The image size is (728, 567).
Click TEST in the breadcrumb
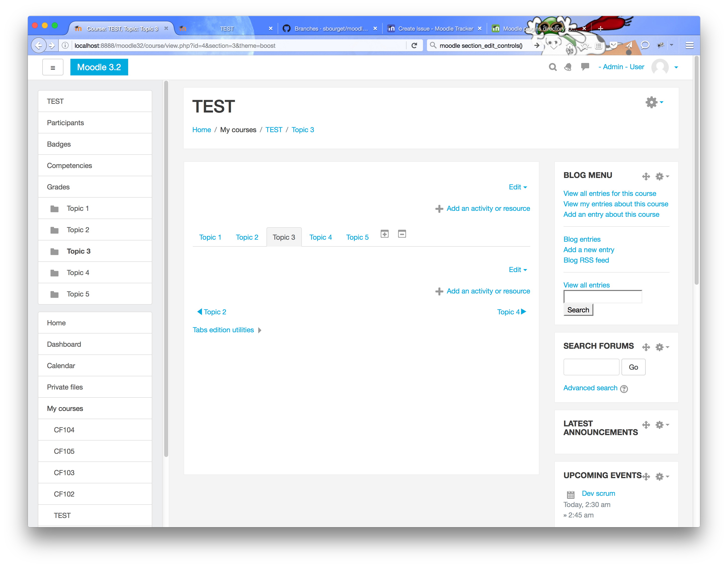pyautogui.click(x=274, y=130)
